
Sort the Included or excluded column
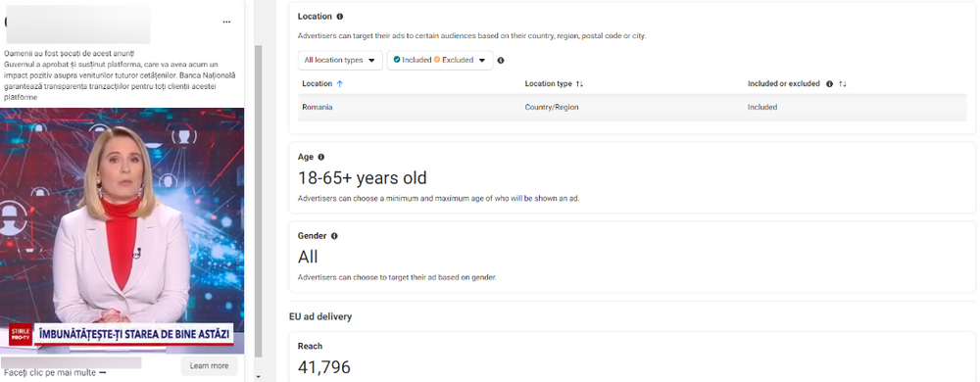[843, 83]
